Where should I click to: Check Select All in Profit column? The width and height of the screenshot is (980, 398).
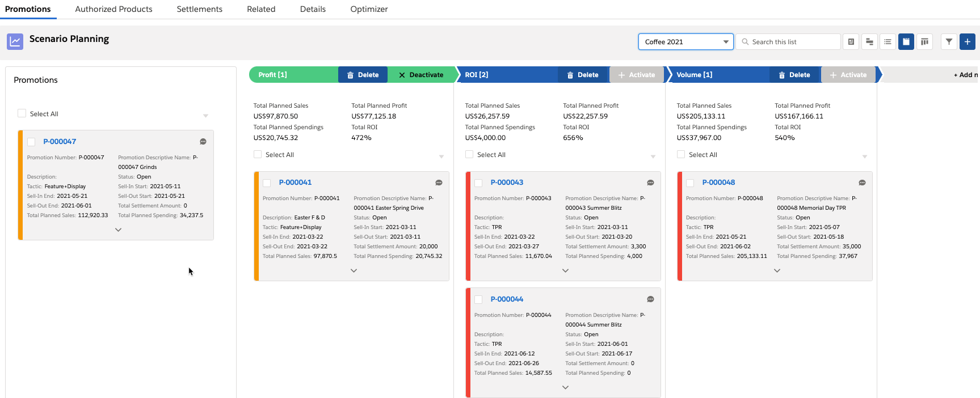(x=258, y=154)
